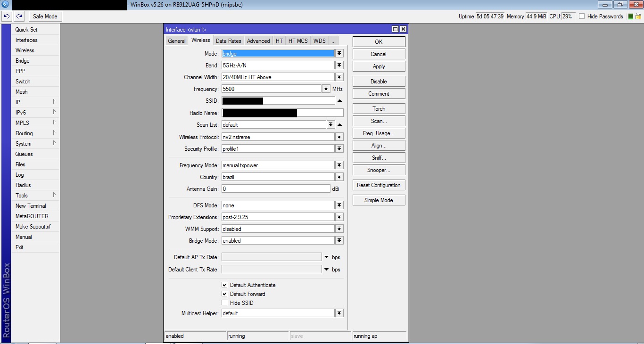Open the DFS Mode dropdown
Screen dimensions: 644x344
tap(339, 205)
